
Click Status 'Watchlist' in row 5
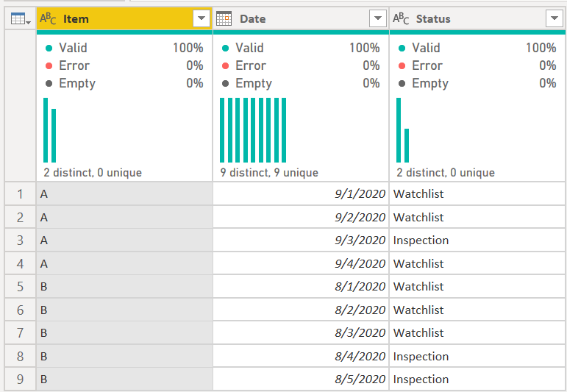pyautogui.click(x=477, y=286)
